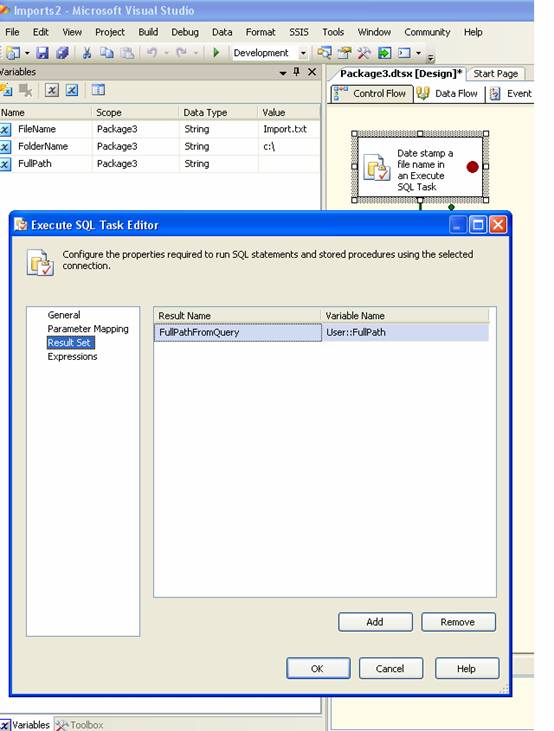The height and width of the screenshot is (731, 554).
Task: Open the Build menu
Action: [148, 32]
